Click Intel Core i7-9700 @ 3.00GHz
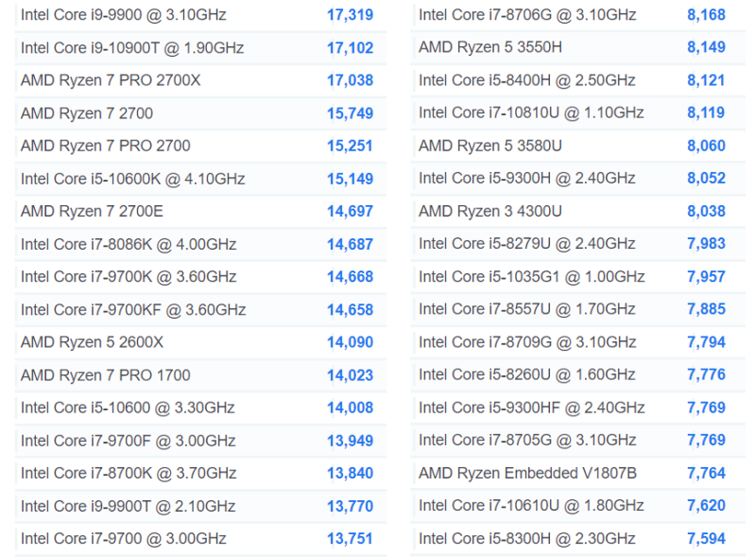This screenshot has height=557, width=756. pyautogui.click(x=124, y=539)
